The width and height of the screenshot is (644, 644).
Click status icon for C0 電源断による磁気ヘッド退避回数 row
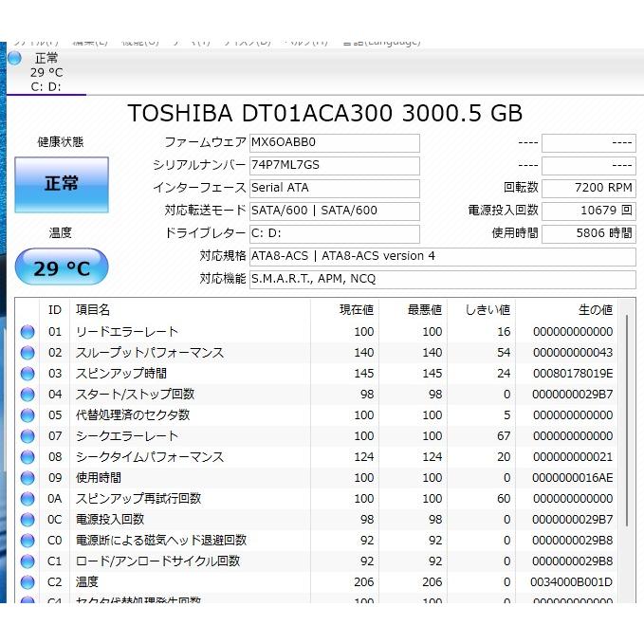pyautogui.click(x=28, y=540)
